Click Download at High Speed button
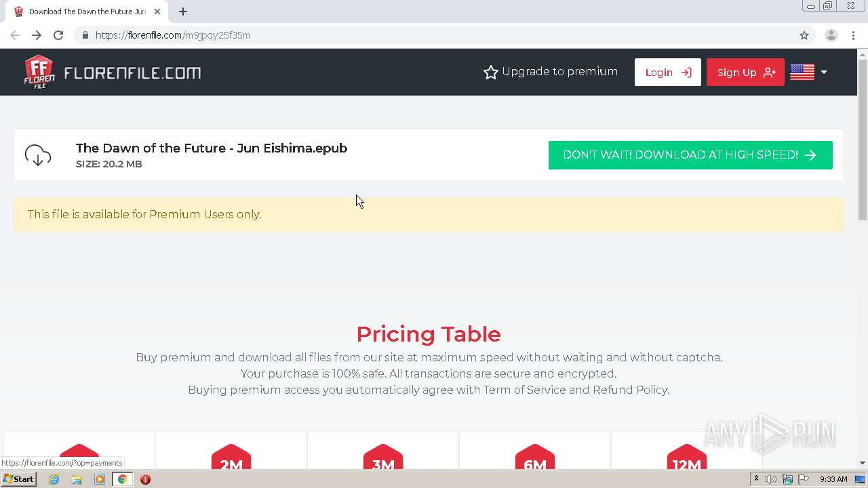Viewport: 868px width, 488px height. click(x=690, y=155)
